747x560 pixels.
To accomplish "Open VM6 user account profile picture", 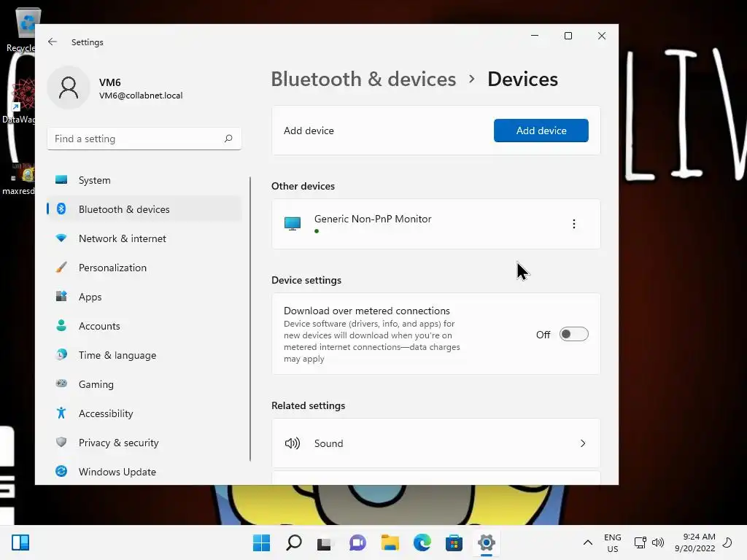I will (69, 88).
